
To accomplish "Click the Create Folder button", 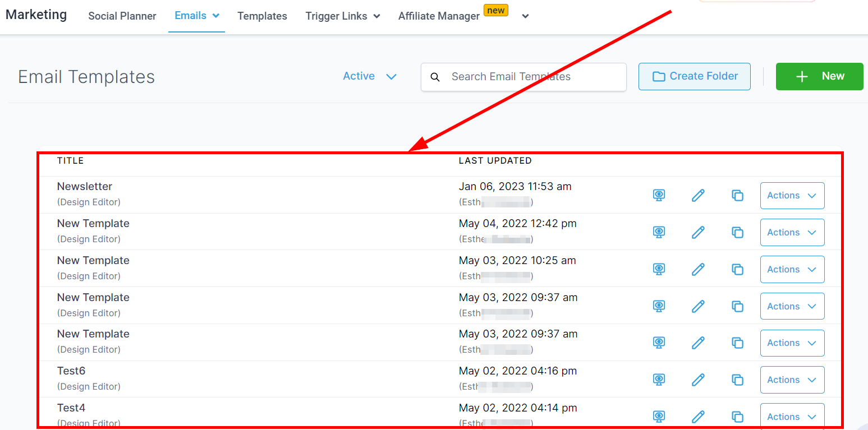I will click(694, 76).
